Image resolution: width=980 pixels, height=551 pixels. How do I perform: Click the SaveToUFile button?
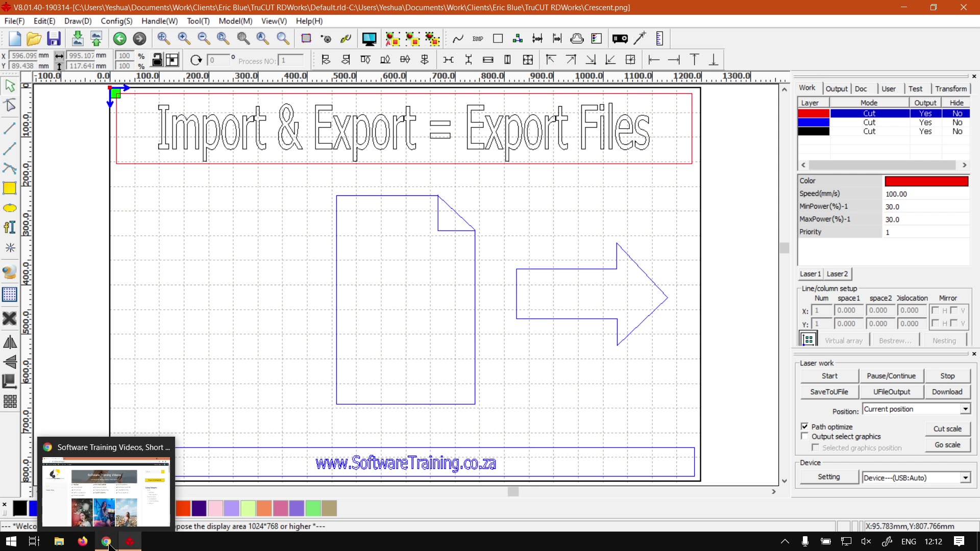tap(829, 392)
